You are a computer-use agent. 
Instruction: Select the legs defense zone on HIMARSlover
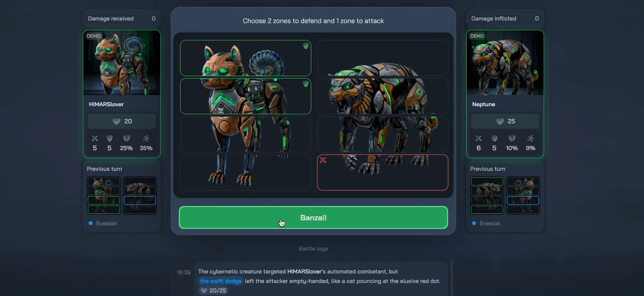pos(246,172)
